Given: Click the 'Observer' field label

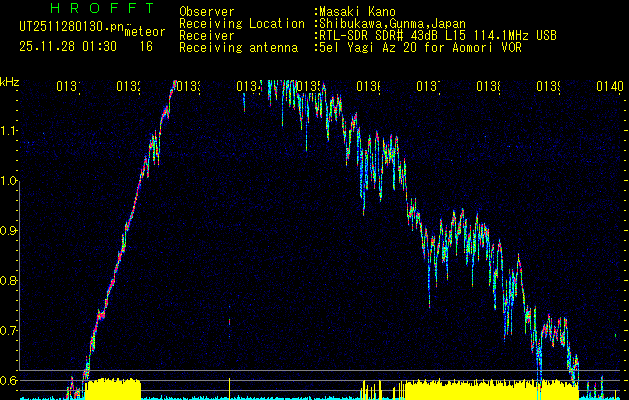Looking at the screenshot, I should [x=207, y=12].
